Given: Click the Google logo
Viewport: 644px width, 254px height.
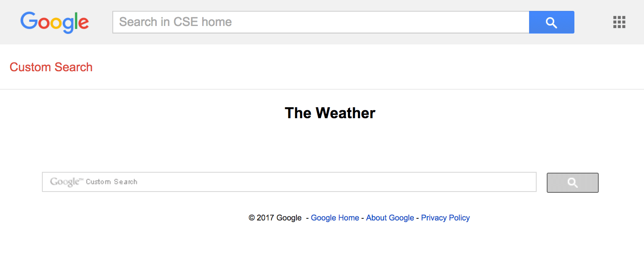Looking at the screenshot, I should (55, 22).
